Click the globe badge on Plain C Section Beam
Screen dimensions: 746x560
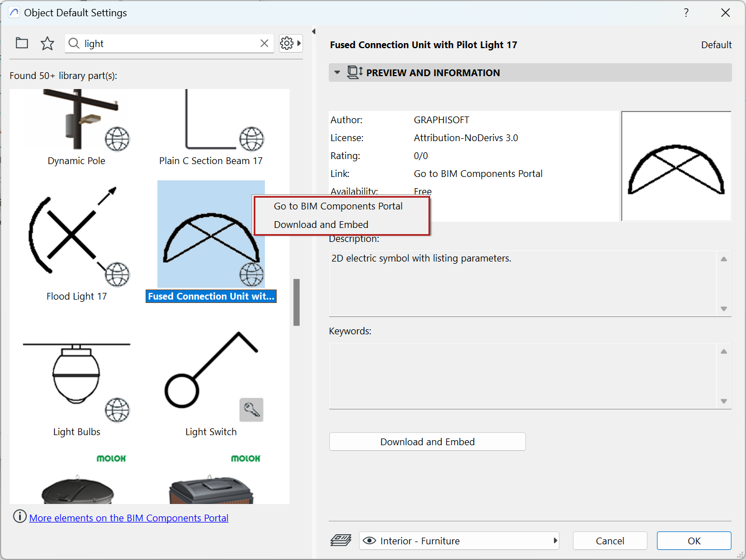251,139
